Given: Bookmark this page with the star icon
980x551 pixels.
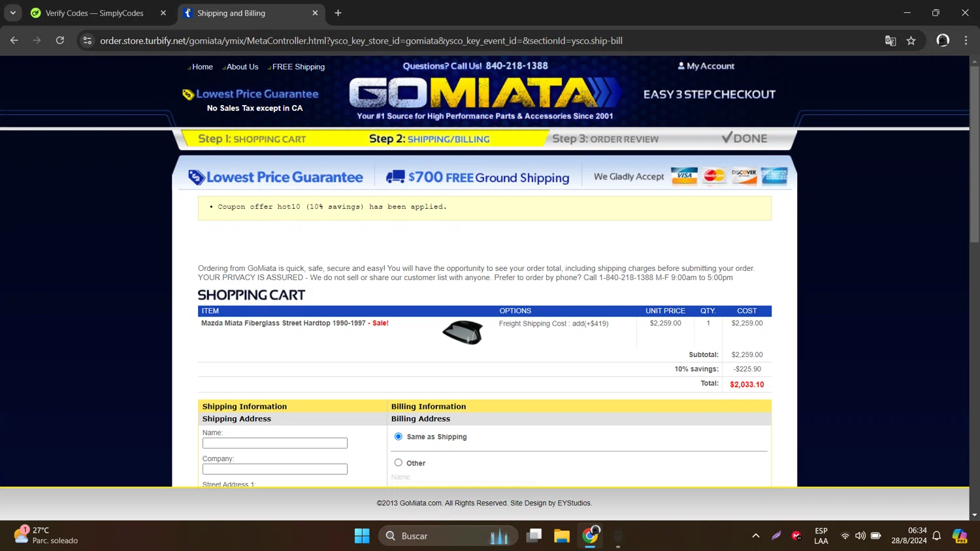Looking at the screenshot, I should [x=911, y=40].
